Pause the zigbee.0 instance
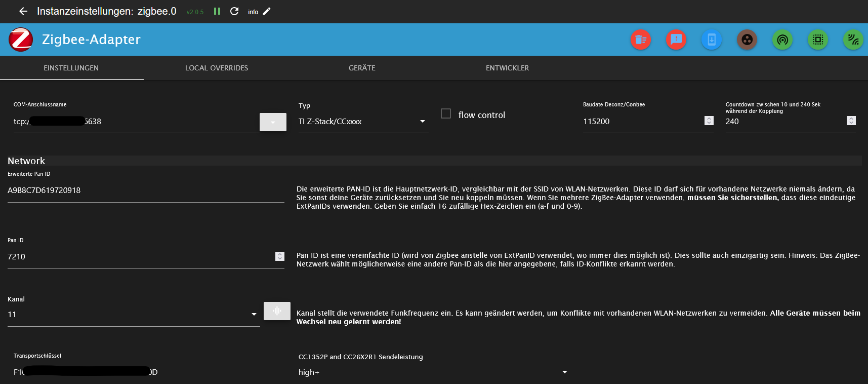This screenshot has width=868, height=384. (x=217, y=11)
